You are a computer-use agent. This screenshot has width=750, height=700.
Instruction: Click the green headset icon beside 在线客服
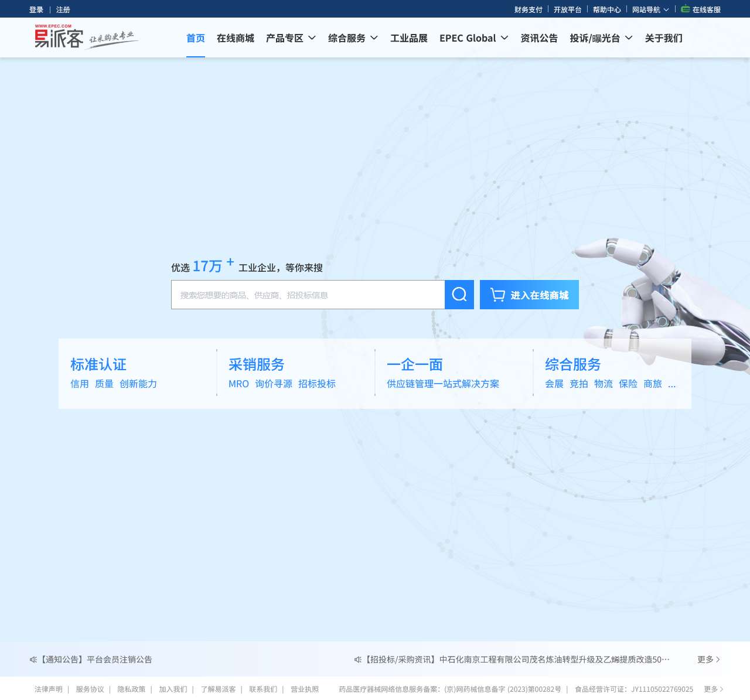pyautogui.click(x=684, y=9)
